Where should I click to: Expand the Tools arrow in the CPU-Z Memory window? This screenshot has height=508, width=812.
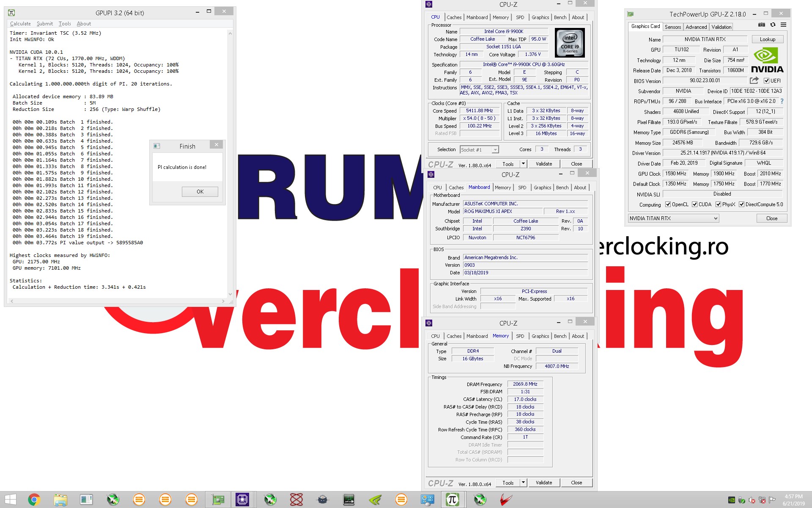tap(523, 483)
